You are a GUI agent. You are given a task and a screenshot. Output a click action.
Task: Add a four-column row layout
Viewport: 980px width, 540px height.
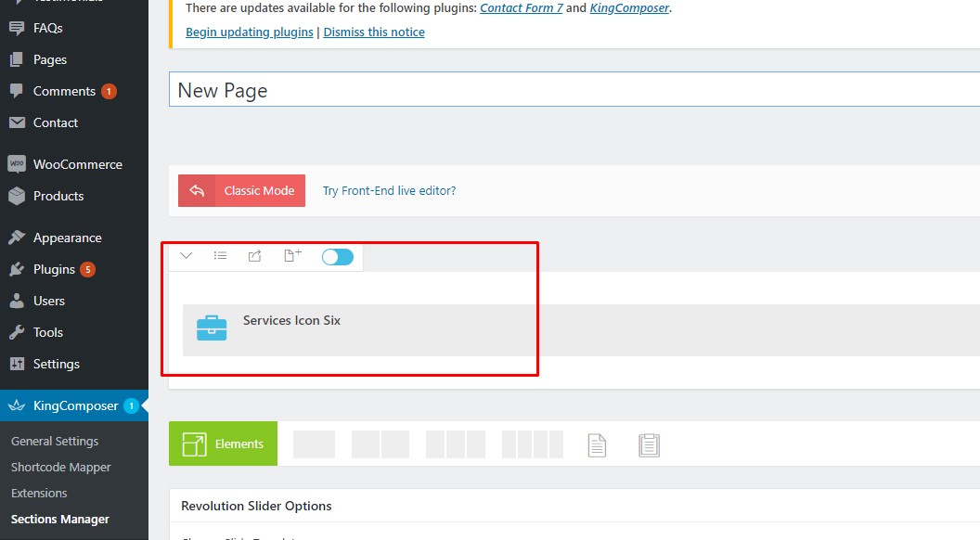(x=532, y=444)
